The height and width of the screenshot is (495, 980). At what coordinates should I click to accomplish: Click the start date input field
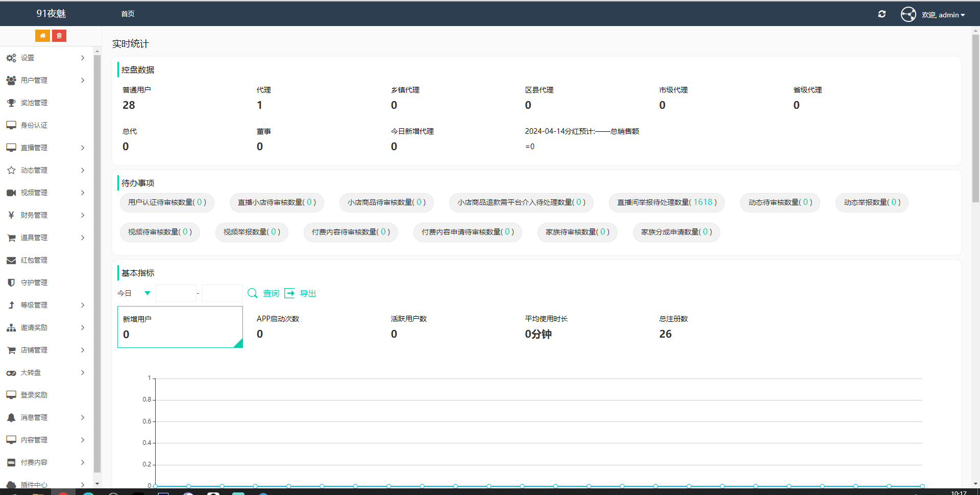coord(176,293)
